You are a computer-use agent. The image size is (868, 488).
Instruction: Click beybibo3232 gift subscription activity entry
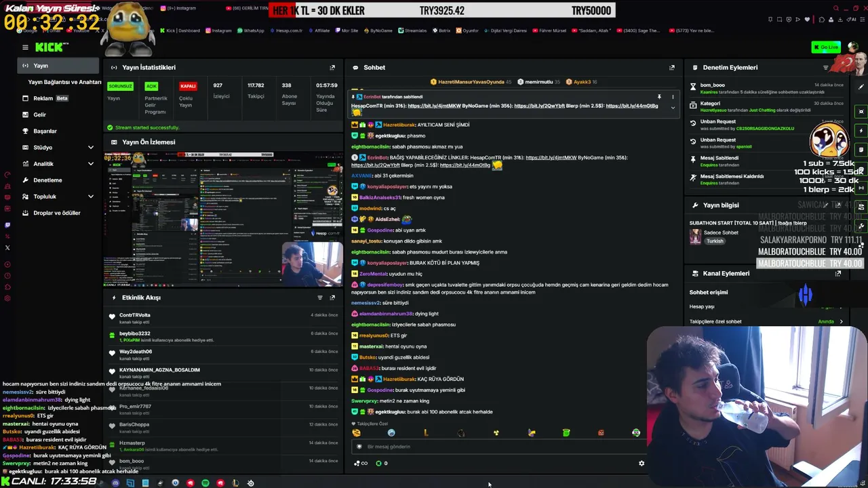click(x=224, y=336)
